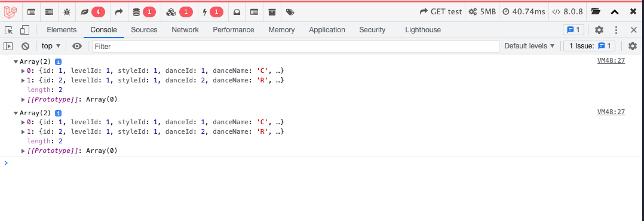Screen dimensions: 644x221
Task: Switch to the Network tab
Action: (185, 30)
